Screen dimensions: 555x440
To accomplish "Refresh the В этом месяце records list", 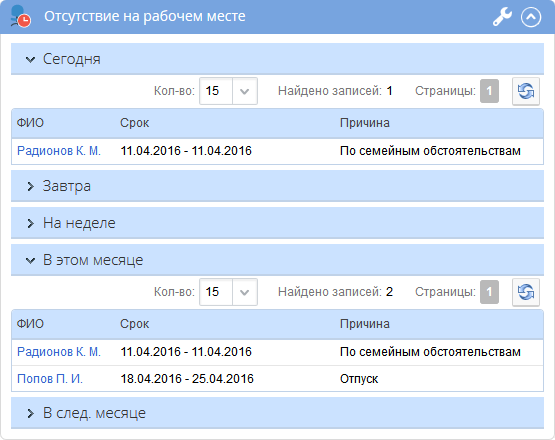I will point(526,292).
